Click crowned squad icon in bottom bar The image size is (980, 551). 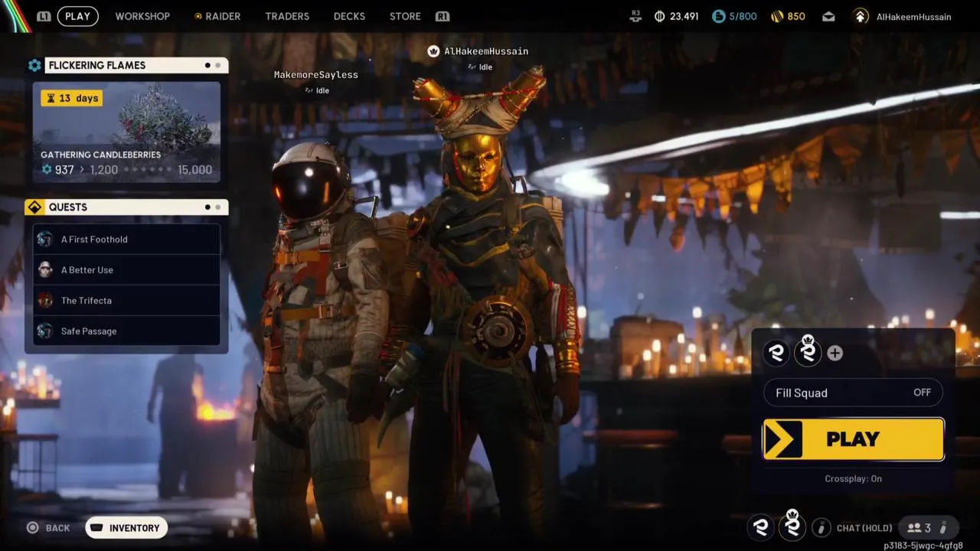tap(792, 525)
